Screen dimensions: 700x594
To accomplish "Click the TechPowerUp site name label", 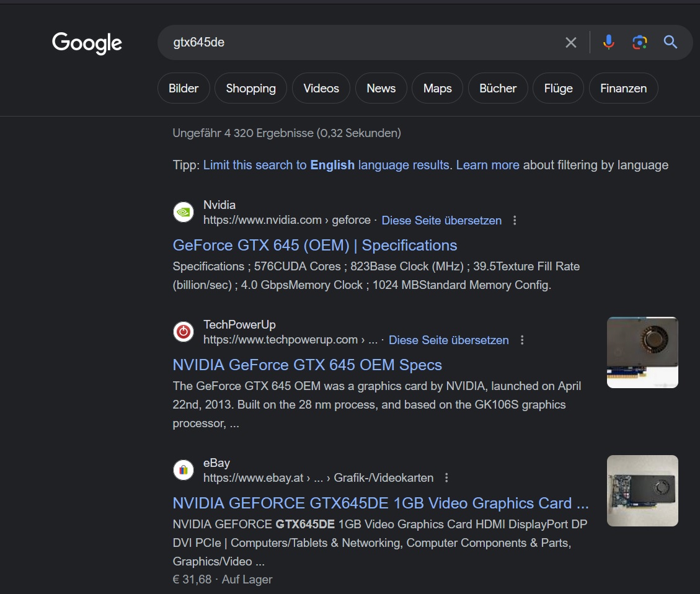I will (x=239, y=324).
